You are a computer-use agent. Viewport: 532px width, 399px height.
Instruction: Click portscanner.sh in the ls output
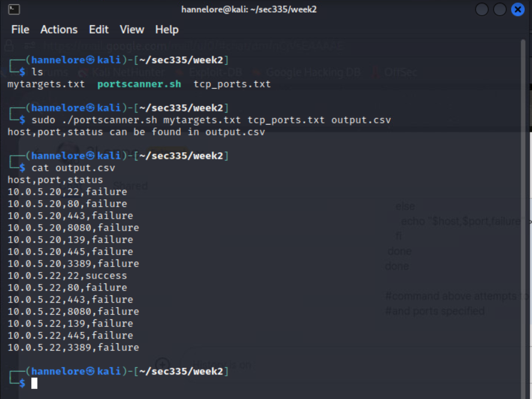tap(139, 84)
